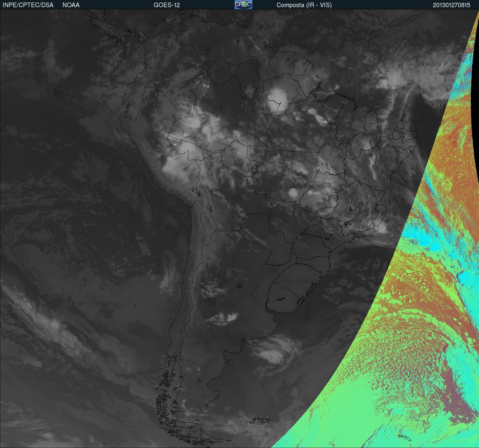This screenshot has height=448, width=479.
Task: Click the CPTEC logo in header
Action: 243,5
